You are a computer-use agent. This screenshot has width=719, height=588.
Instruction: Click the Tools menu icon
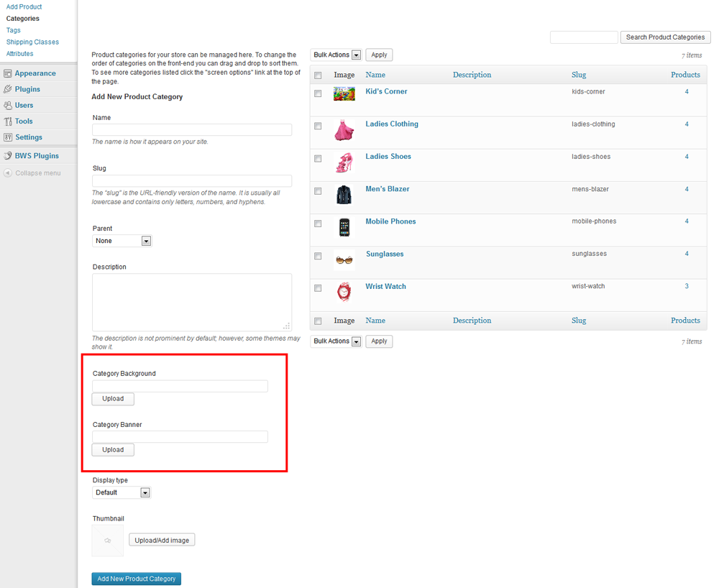tap(8, 121)
